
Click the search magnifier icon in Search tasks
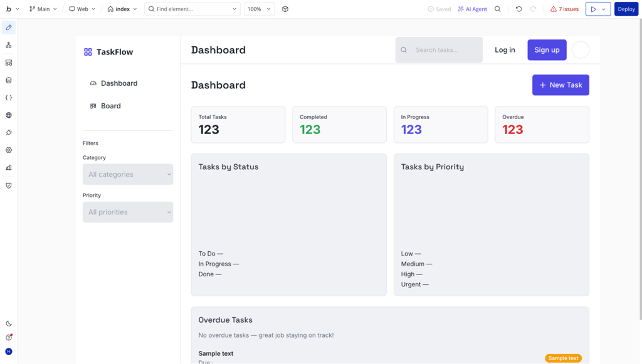[x=404, y=50]
